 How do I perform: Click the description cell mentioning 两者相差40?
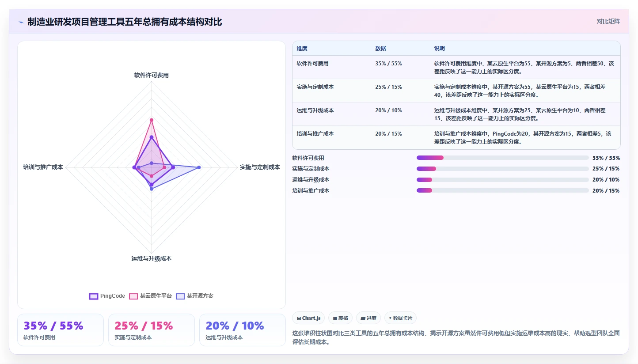(x=524, y=91)
